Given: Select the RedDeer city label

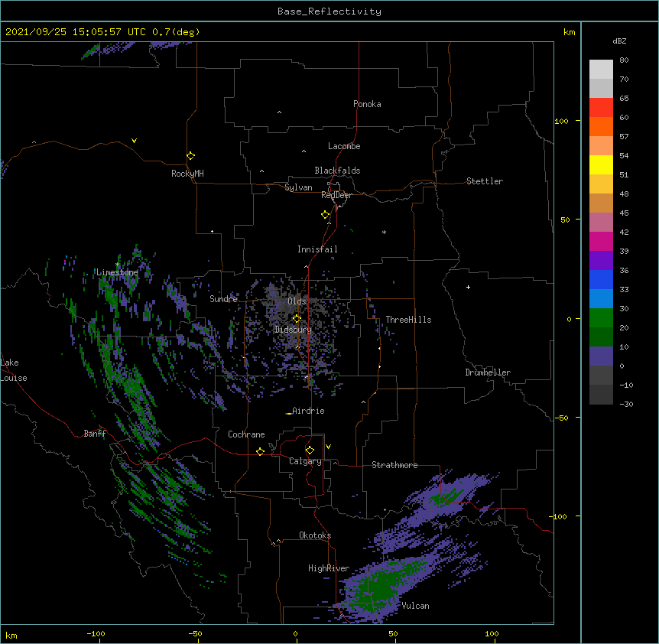Looking at the screenshot, I should click(336, 195).
